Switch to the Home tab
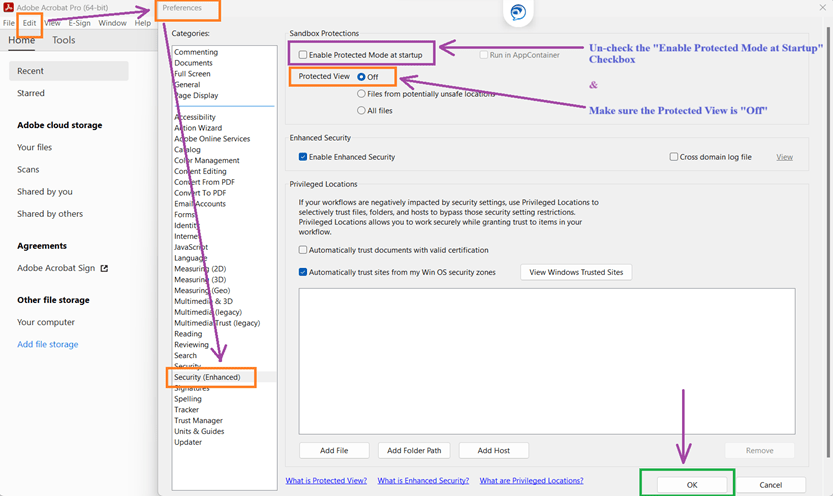Screen dimensions: 833x496 21,40
